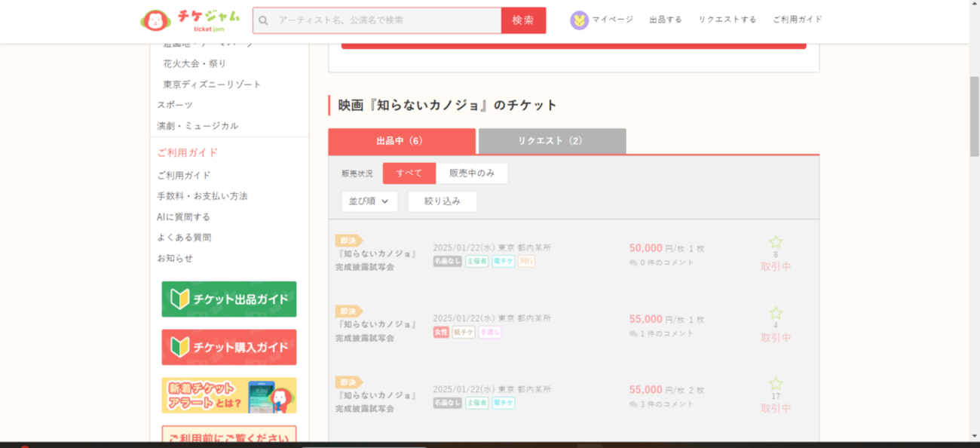Viewport: 980px width, 448px height.
Task: Click the red 検索 button
Action: click(523, 20)
